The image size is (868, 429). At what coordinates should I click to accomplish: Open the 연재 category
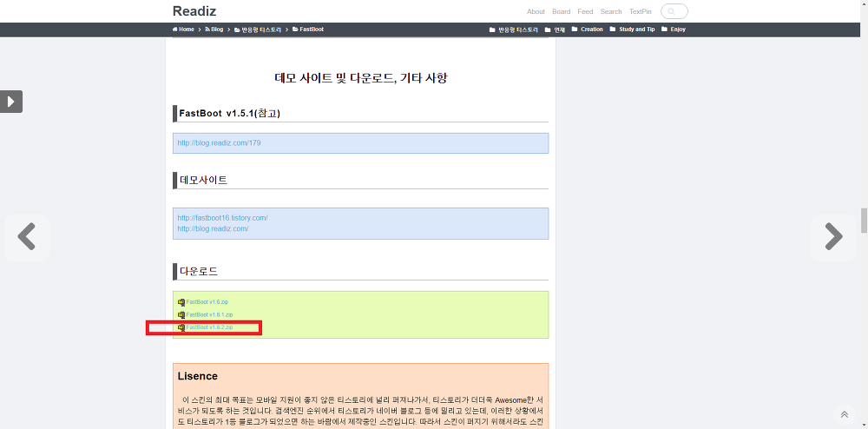[x=555, y=30]
